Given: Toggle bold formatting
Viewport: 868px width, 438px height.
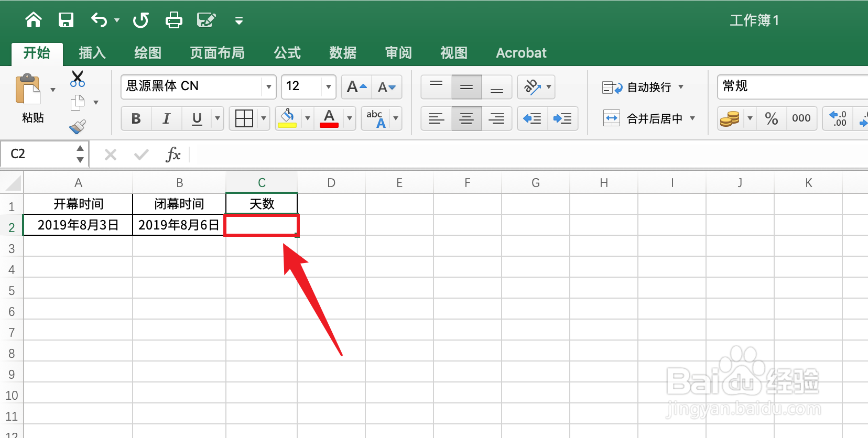Looking at the screenshot, I should [x=136, y=119].
